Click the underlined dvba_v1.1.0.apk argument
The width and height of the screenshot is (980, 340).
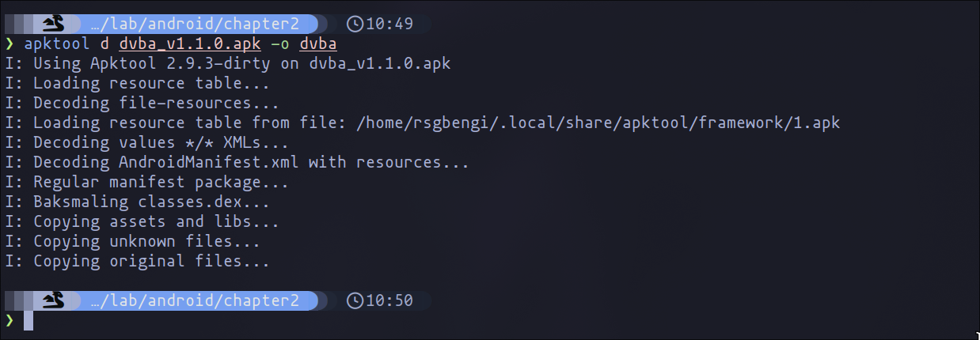[189, 43]
